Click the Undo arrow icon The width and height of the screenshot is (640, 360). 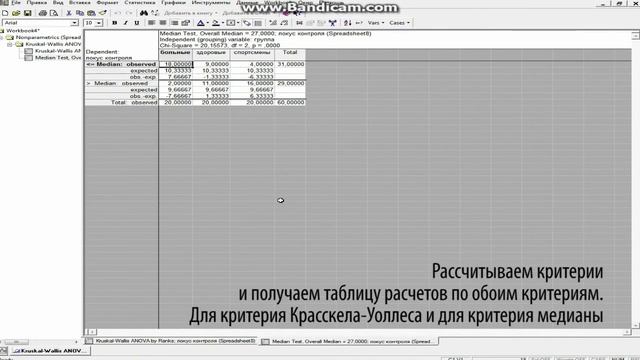point(117,13)
